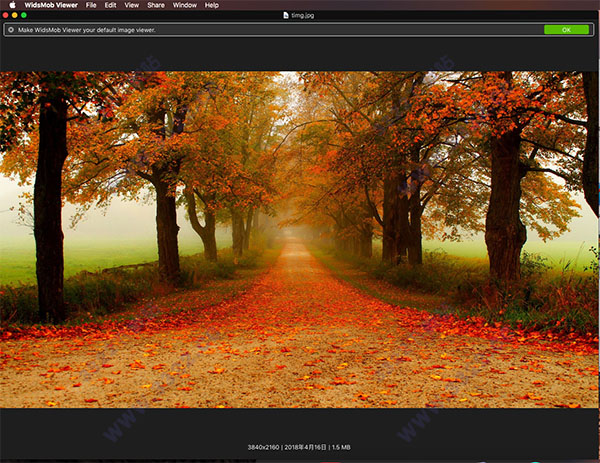Minimize the window with the yellow button
This screenshot has height=463, width=600.
(15, 15)
